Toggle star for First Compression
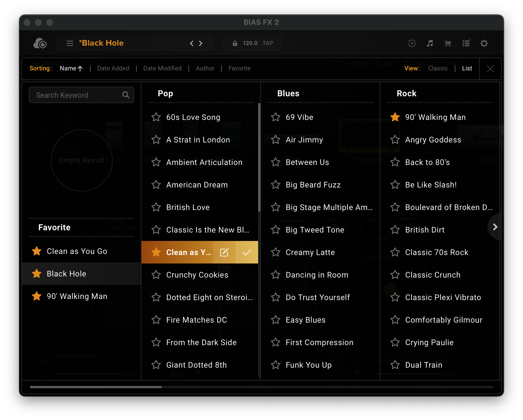 coord(276,342)
